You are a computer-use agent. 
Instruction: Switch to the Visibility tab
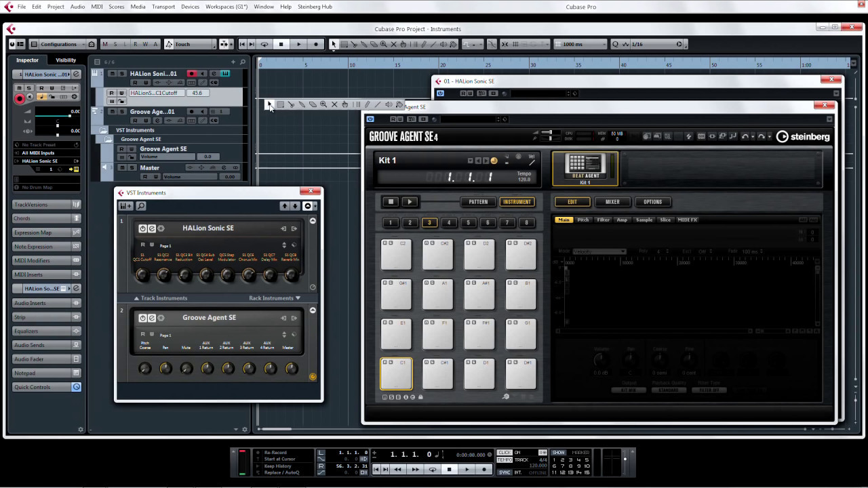pyautogui.click(x=66, y=60)
